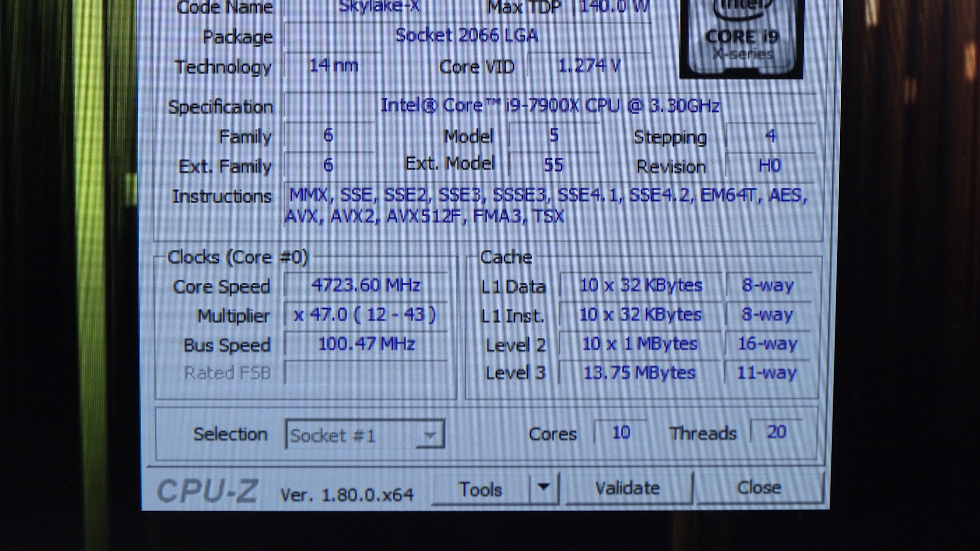Click the Level 3 associativity 11-way
980x551 pixels.
[767, 373]
